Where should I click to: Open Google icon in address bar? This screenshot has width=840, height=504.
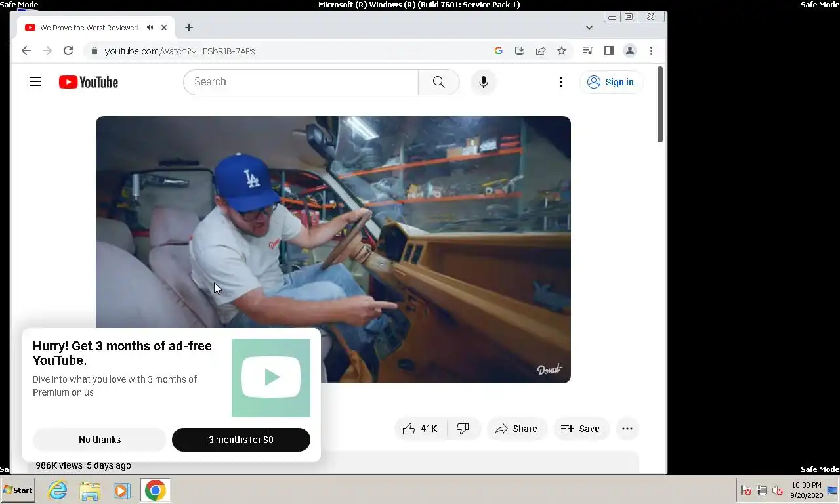[499, 51]
